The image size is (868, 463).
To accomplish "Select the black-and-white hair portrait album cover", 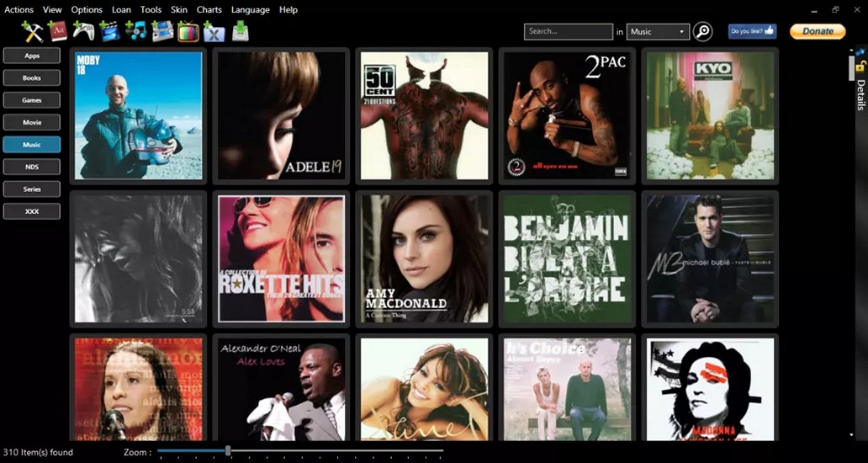I will (139, 258).
